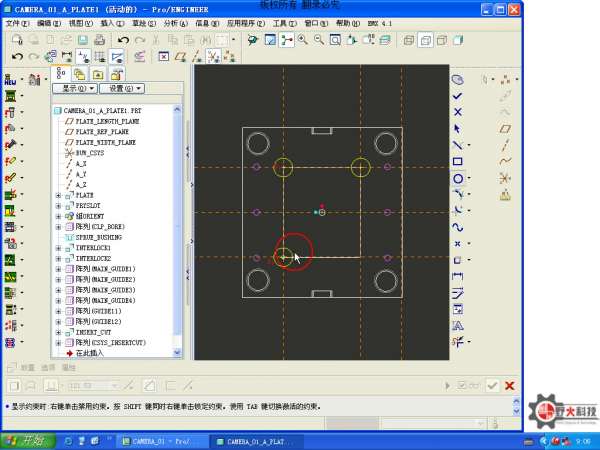This screenshot has width=600, height=450.
Task: Click the sketcher Undo arrow in second toolbar row
Action: point(17,57)
